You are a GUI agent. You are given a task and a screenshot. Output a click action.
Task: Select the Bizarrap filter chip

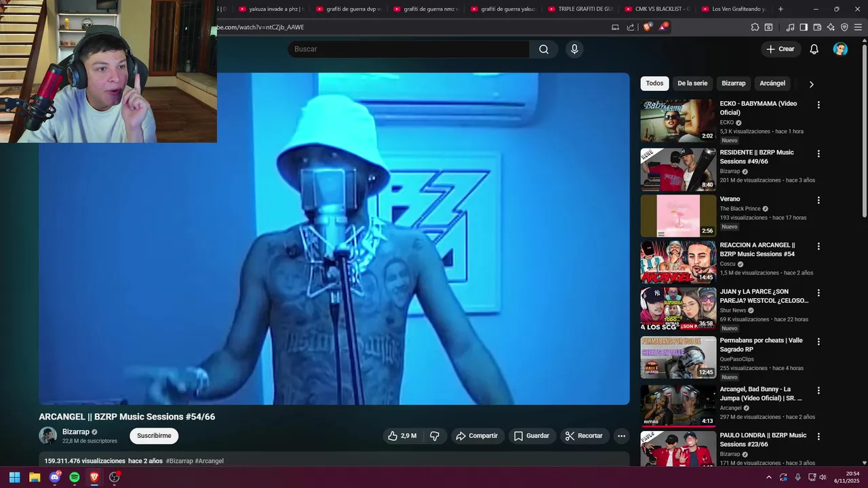[x=733, y=83]
